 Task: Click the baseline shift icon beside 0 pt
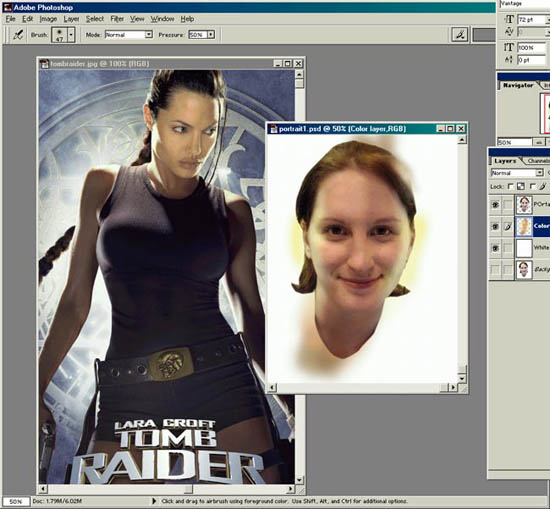click(x=509, y=60)
